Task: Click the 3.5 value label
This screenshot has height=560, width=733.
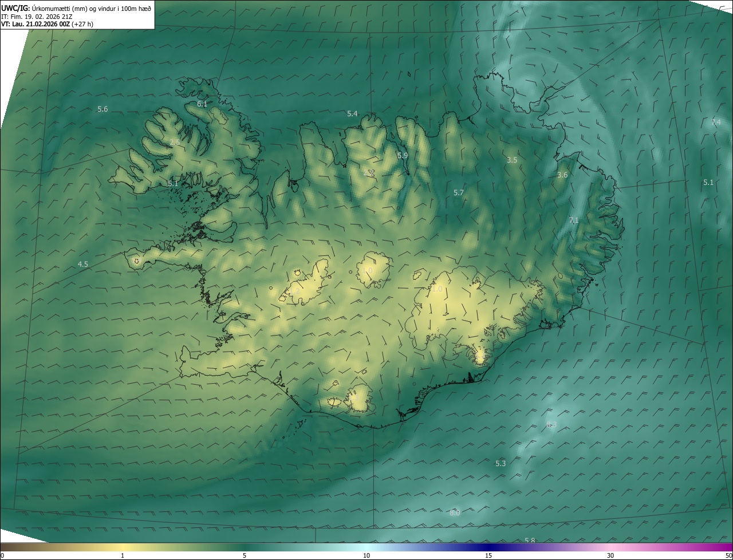Action: click(512, 160)
